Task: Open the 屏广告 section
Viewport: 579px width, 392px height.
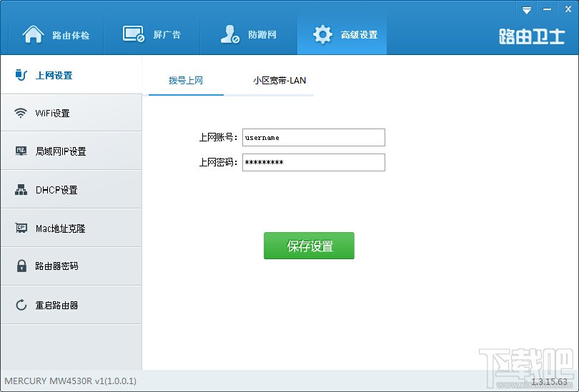Action: (152, 35)
